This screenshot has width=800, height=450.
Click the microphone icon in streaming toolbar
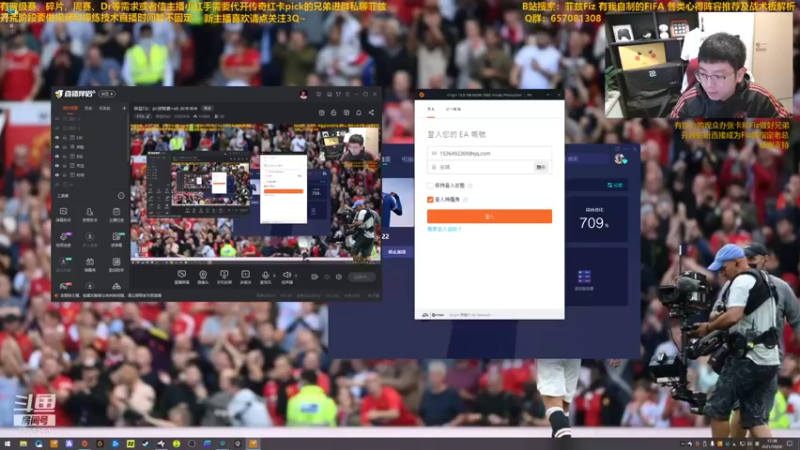coord(265,274)
